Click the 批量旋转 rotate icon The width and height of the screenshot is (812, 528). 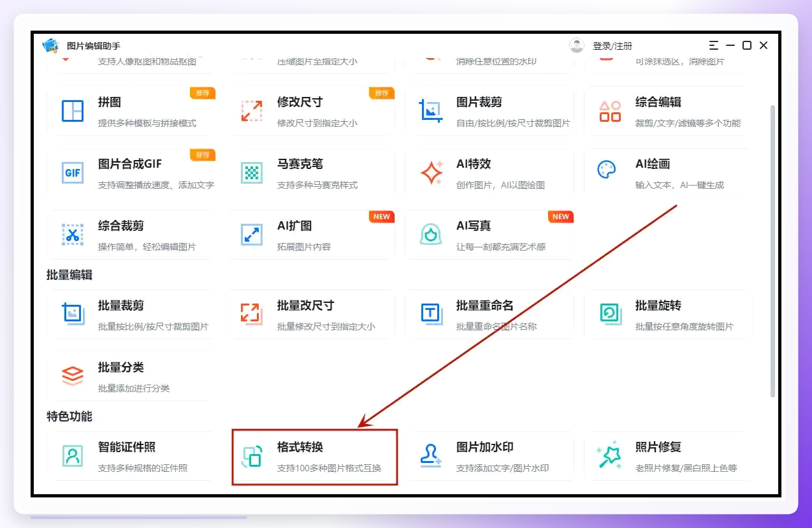pyautogui.click(x=610, y=314)
